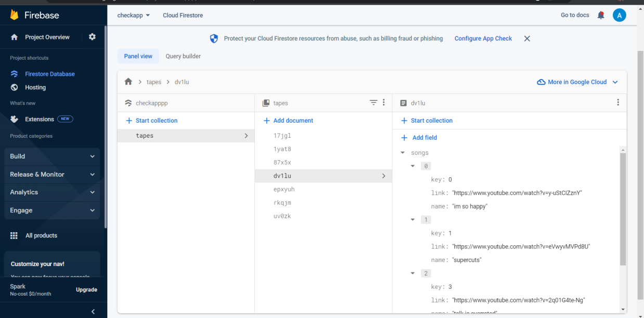Screen dimensions: 644x318
Task: Click Upgrade plan button
Action: pos(86,290)
